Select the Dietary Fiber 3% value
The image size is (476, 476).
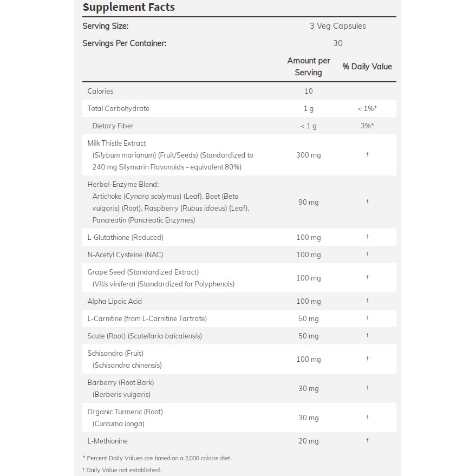pyautogui.click(x=367, y=126)
